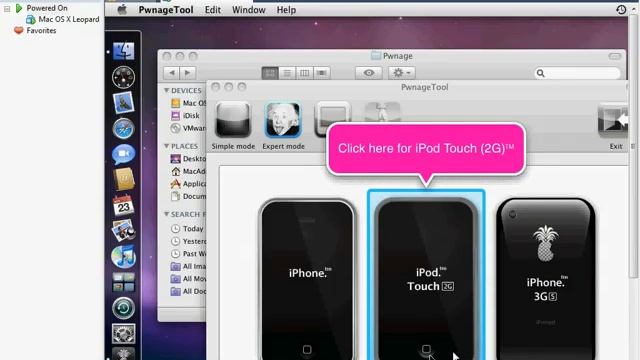The image size is (640, 360).
Task: Open Documents in Finder sidebar
Action: pos(188,196)
